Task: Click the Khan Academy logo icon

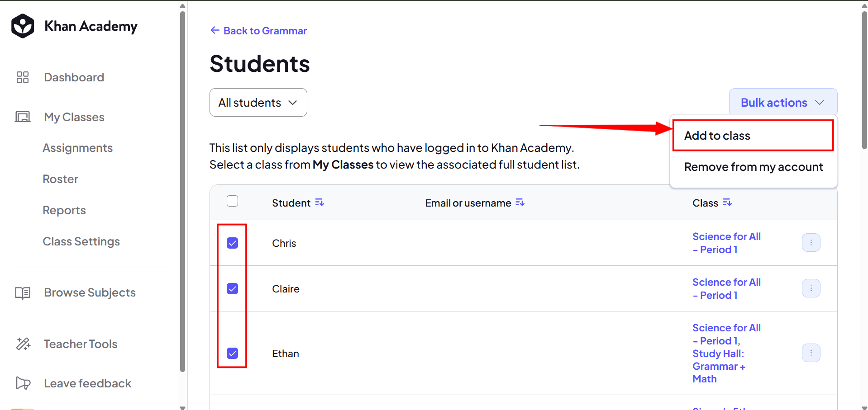Action: point(23,26)
